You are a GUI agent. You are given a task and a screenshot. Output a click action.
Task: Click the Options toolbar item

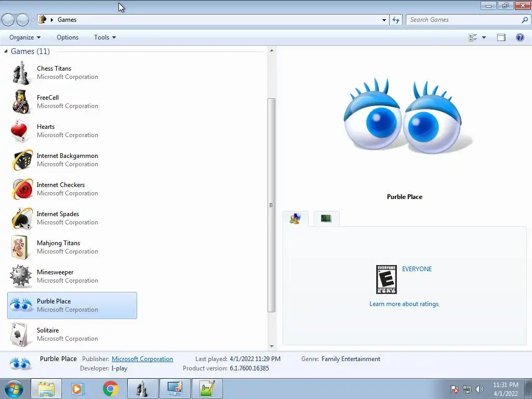pos(68,37)
